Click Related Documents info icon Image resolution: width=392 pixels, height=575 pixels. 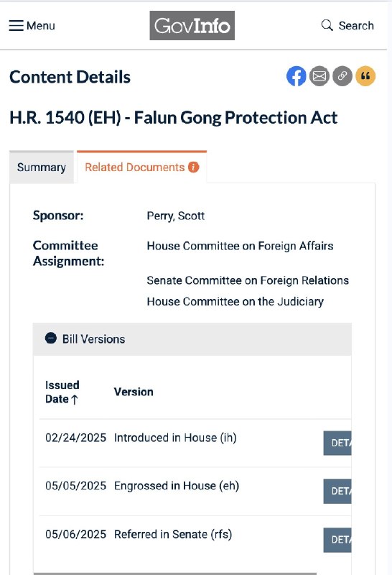click(x=193, y=167)
